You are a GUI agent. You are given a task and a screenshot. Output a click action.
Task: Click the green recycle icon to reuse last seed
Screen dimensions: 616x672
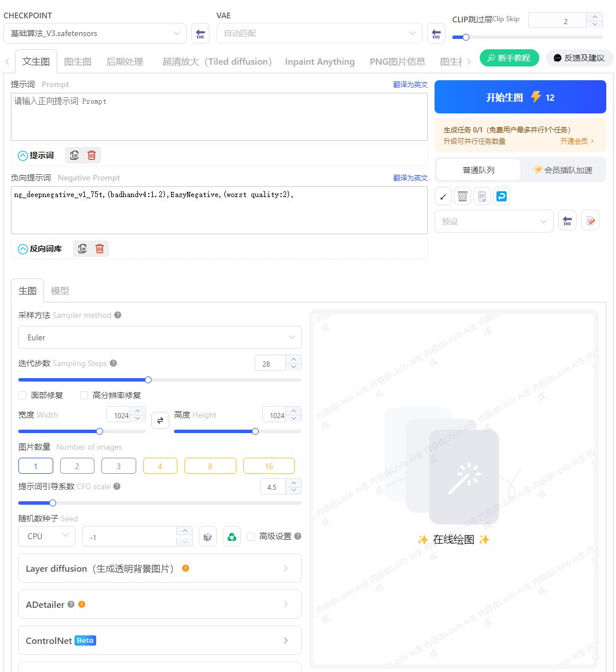(232, 536)
